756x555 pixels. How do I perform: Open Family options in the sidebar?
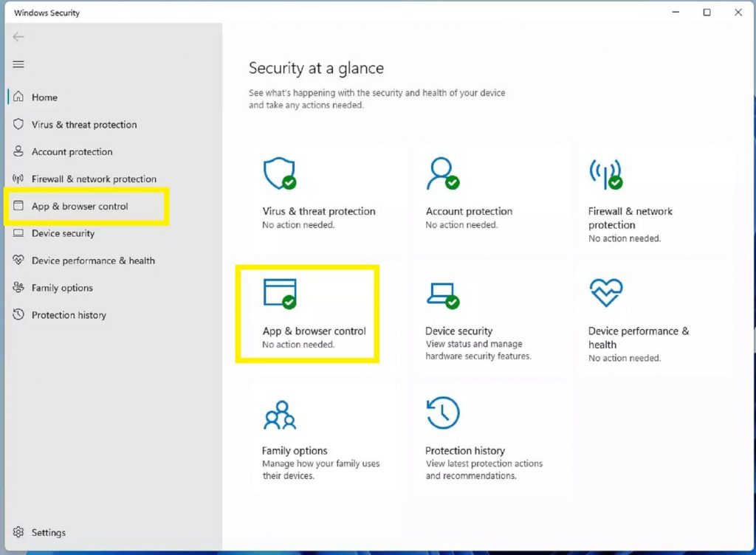point(62,288)
